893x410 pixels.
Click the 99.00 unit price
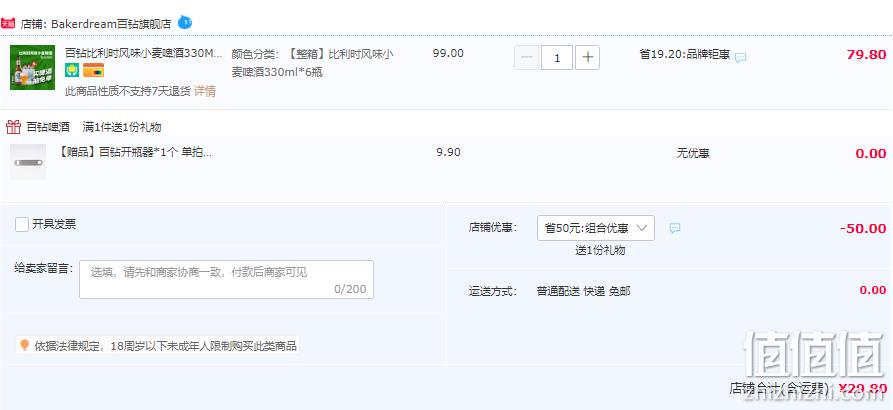[x=448, y=54]
